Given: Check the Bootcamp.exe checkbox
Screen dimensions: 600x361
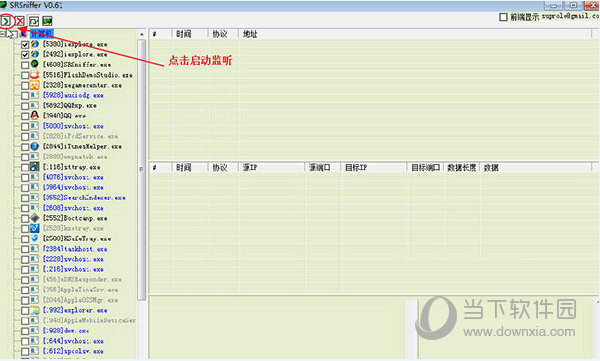Looking at the screenshot, I should [25, 219].
